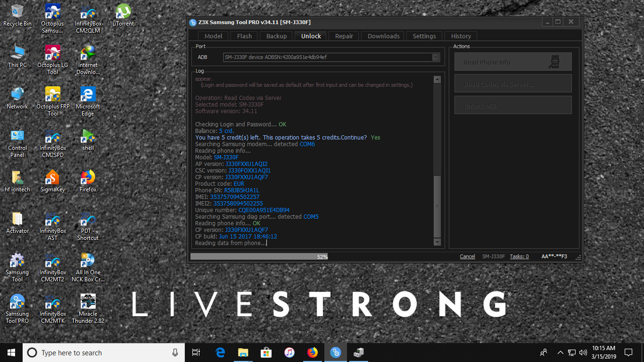Image resolution: width=644 pixels, height=362 pixels.
Task: Open PDT - Shortcut desktop icon
Action: [88, 226]
